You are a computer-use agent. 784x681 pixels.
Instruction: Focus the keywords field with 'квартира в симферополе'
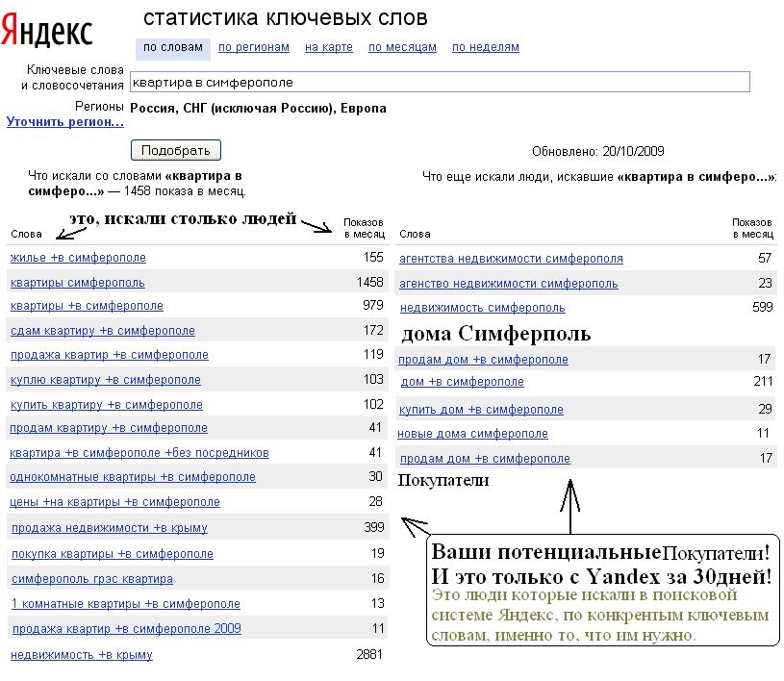[440, 83]
